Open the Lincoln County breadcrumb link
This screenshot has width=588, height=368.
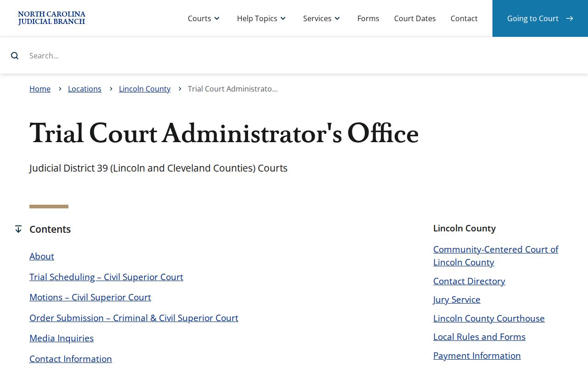(145, 89)
